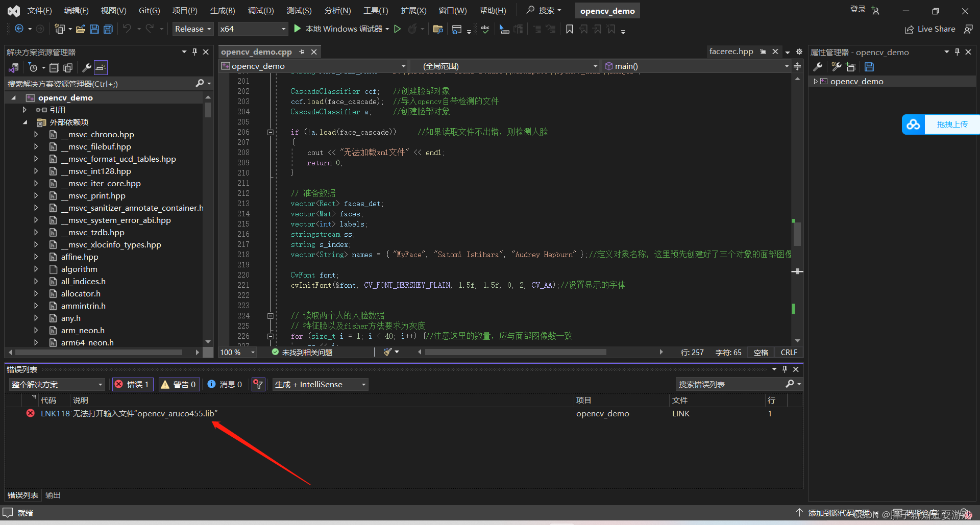The image size is (980, 525).
Task: Click the editor settings gear icon
Action: (x=799, y=52)
